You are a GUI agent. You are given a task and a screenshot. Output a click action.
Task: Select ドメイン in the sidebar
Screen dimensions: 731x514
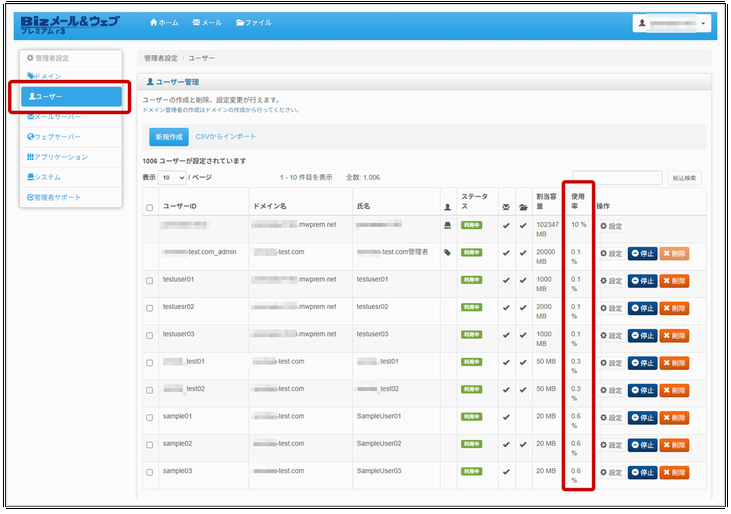pos(45,76)
